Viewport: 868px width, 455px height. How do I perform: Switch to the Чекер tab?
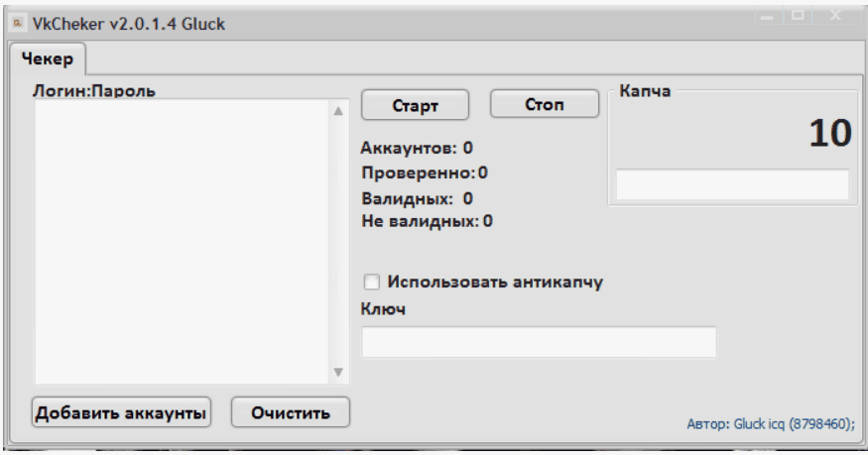coord(47,58)
